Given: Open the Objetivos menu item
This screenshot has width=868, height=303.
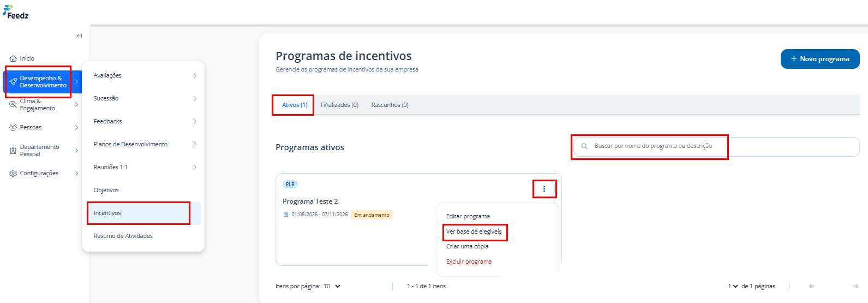Looking at the screenshot, I should [106, 190].
